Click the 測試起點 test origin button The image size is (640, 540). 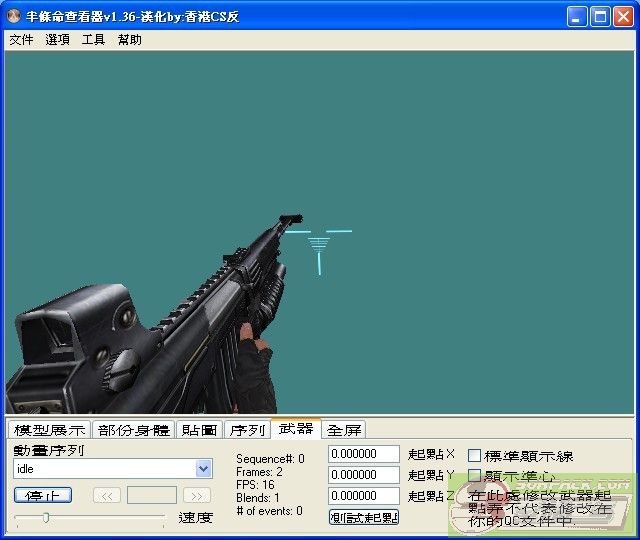tap(363, 517)
